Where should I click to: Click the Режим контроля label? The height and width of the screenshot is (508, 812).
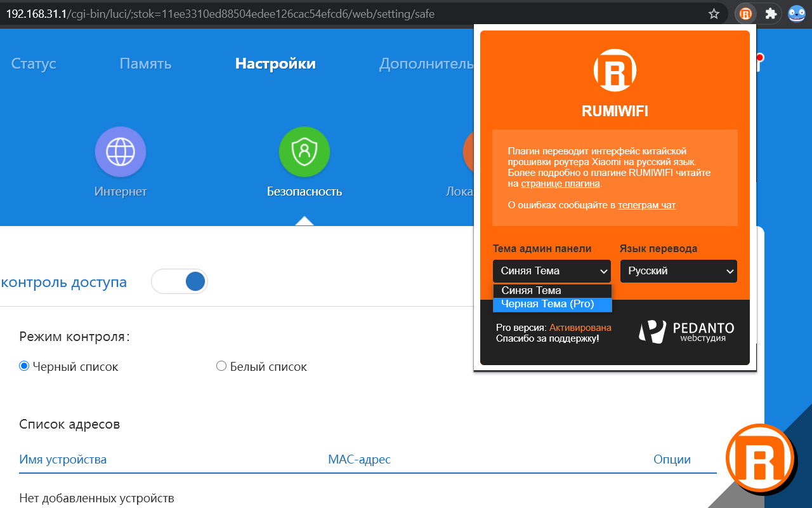74,337
